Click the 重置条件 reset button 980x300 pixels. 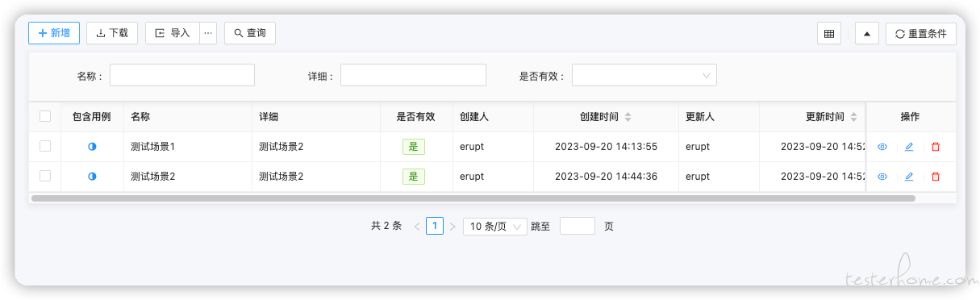tap(920, 34)
